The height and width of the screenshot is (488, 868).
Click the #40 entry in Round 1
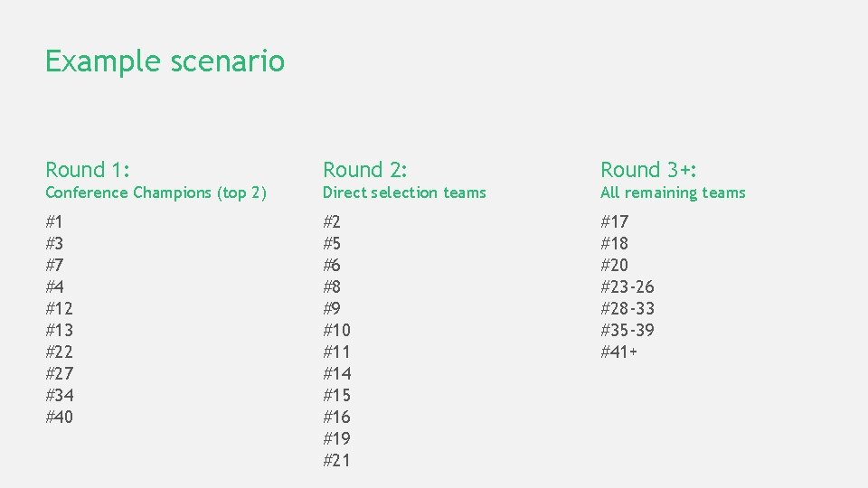60,417
